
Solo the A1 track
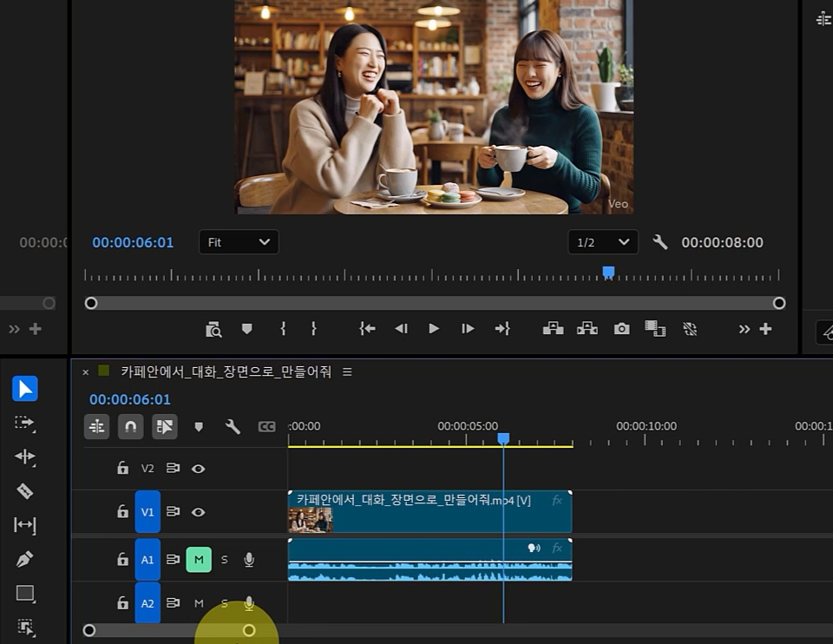pos(224,560)
